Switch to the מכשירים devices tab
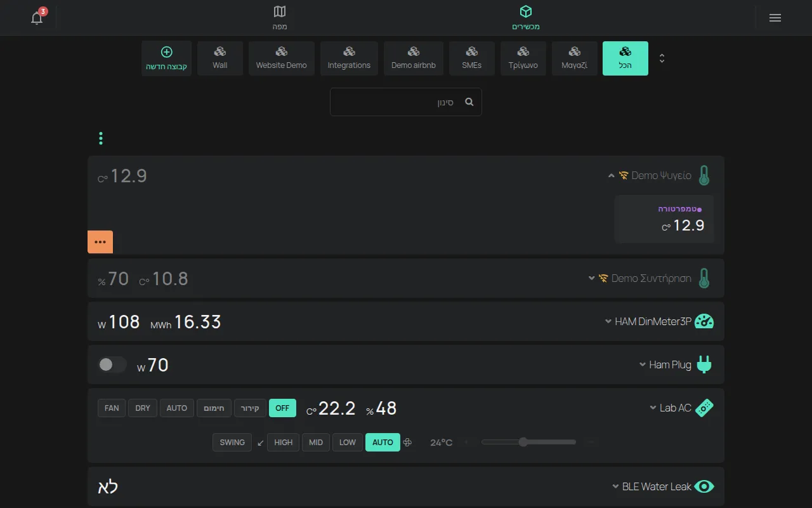 526,18
